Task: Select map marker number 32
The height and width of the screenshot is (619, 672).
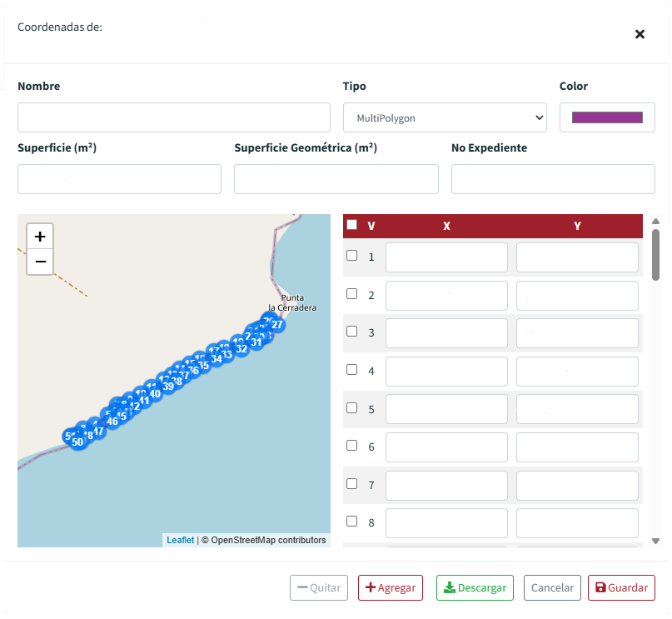Action: pos(241,349)
